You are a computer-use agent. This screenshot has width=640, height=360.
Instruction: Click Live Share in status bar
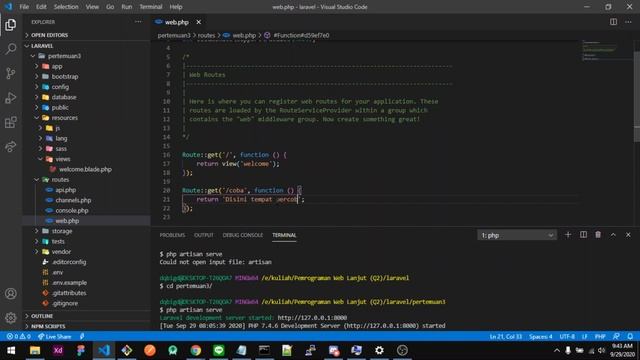(x=55, y=336)
